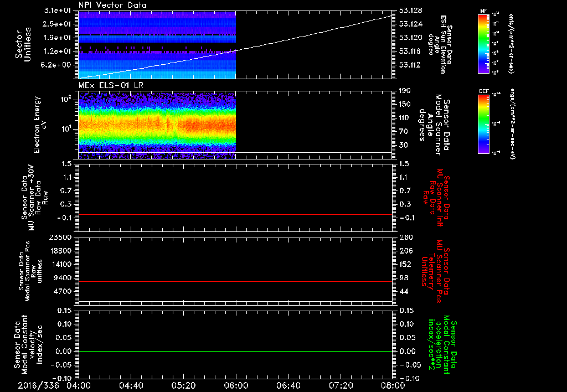Click the 'Electron Energy eV' axis title
The height and width of the screenshot is (392, 567).
pyautogui.click(x=40, y=125)
